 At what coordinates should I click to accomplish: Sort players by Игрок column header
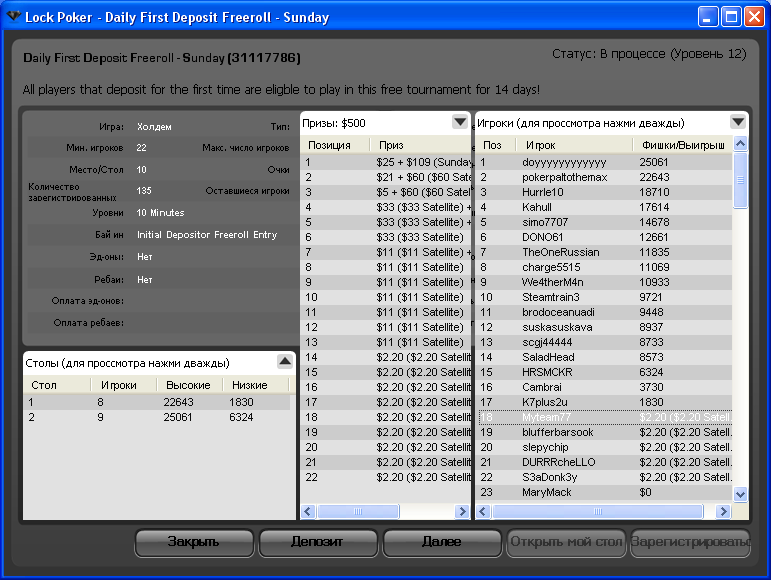pyautogui.click(x=574, y=145)
